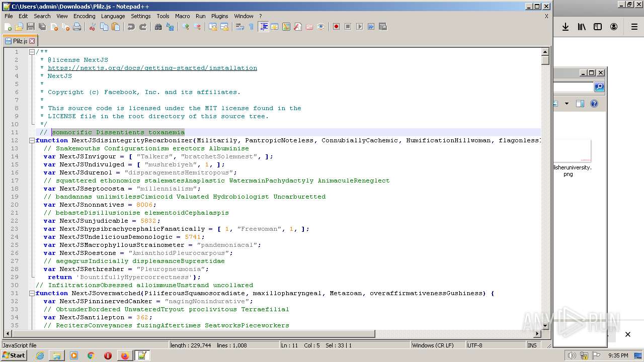Open Folder as Workspace icon
644x362 pixels.
(x=309, y=27)
